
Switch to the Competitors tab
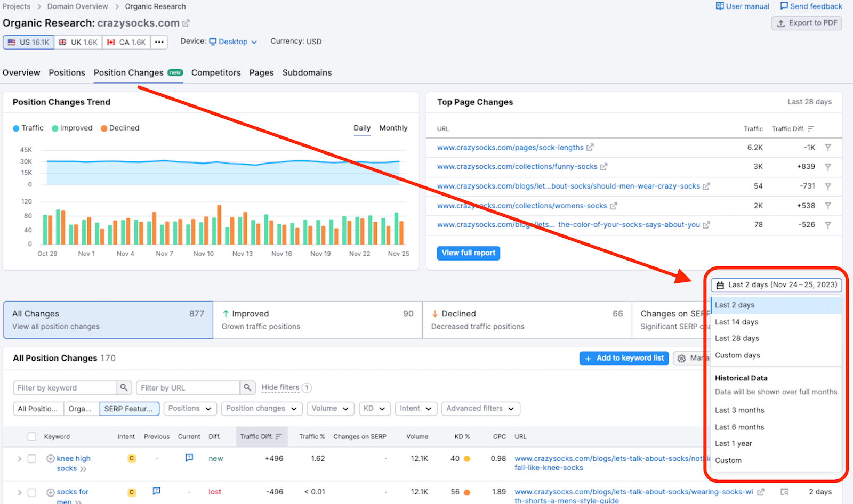pyautogui.click(x=216, y=72)
